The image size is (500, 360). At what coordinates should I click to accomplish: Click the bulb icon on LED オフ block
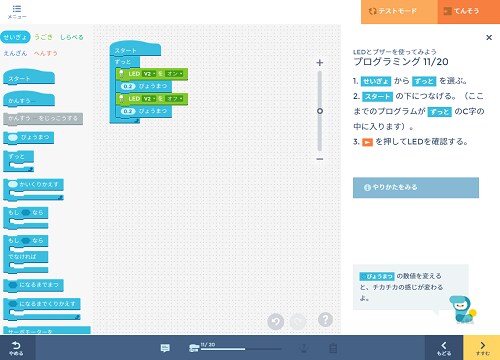coord(121,99)
